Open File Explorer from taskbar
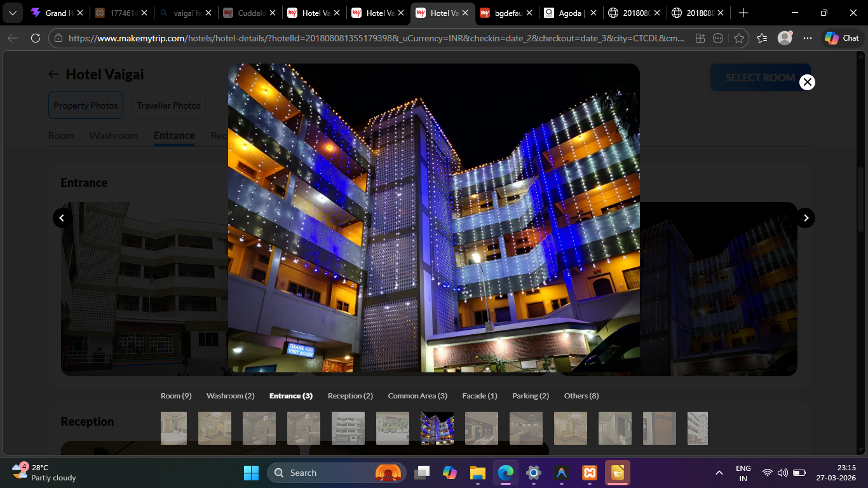868x488 pixels. tap(477, 473)
